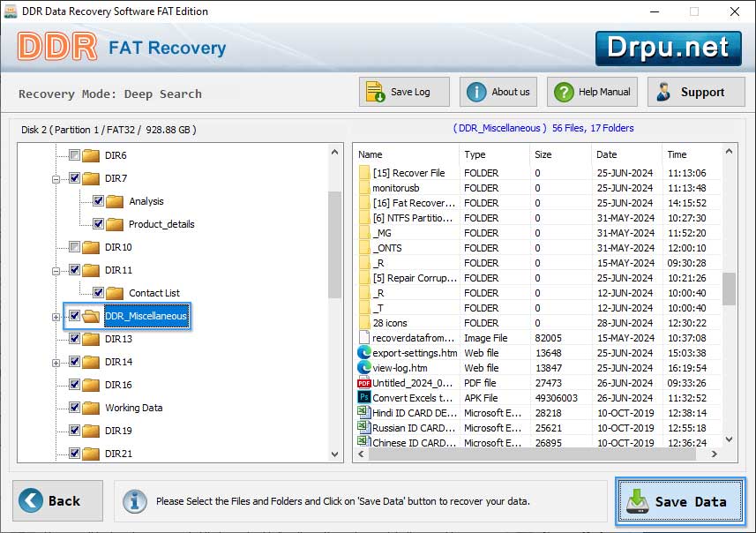Click the Back arrow icon
756x533 pixels.
point(31,500)
